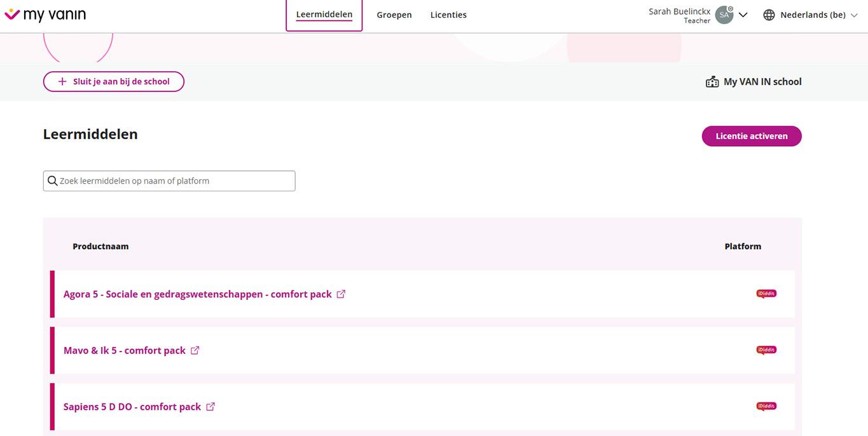Viewport: 868px width, 436px height.
Task: Expand the user account dropdown arrow
Action: [x=743, y=15]
